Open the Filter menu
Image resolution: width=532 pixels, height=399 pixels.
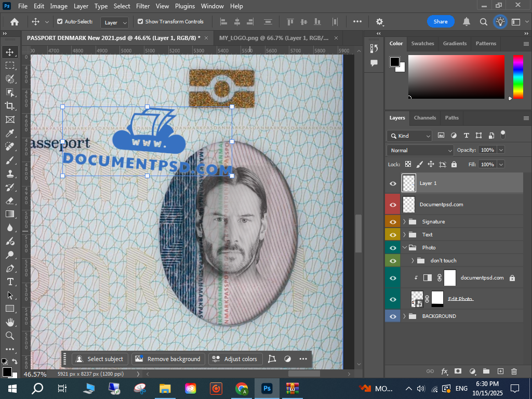coord(143,6)
